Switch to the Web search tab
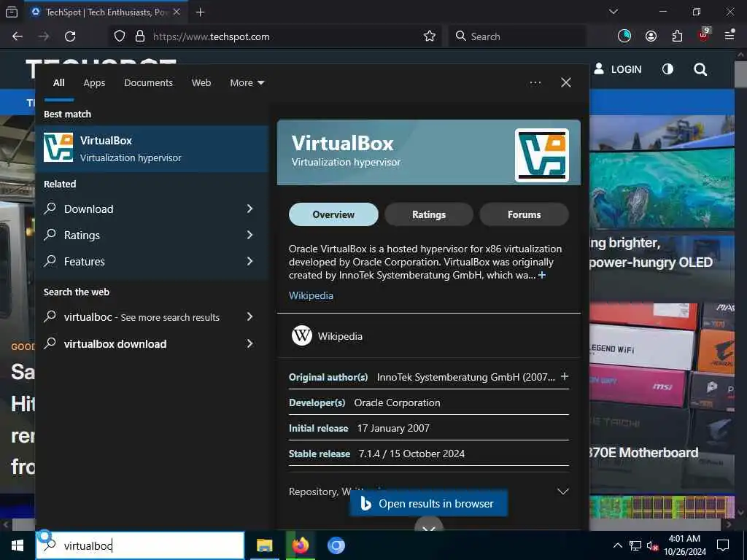 [x=201, y=83]
